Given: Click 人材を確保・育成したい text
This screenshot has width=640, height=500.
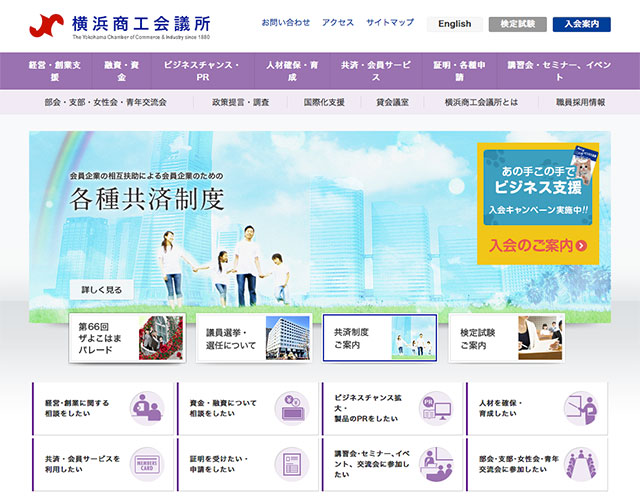Looking at the screenshot, I should [500, 408].
